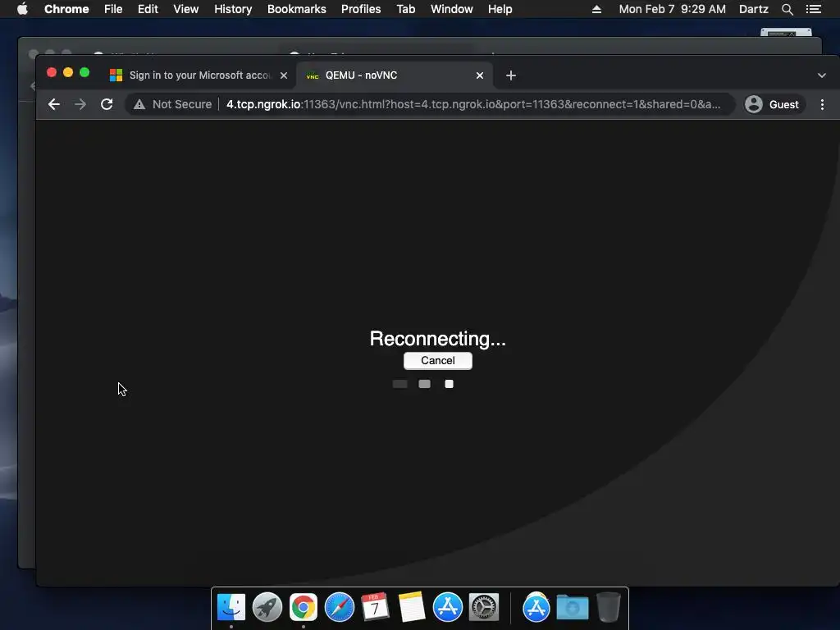Open the Apple menu
The height and width of the screenshot is (630, 840).
pos(22,9)
